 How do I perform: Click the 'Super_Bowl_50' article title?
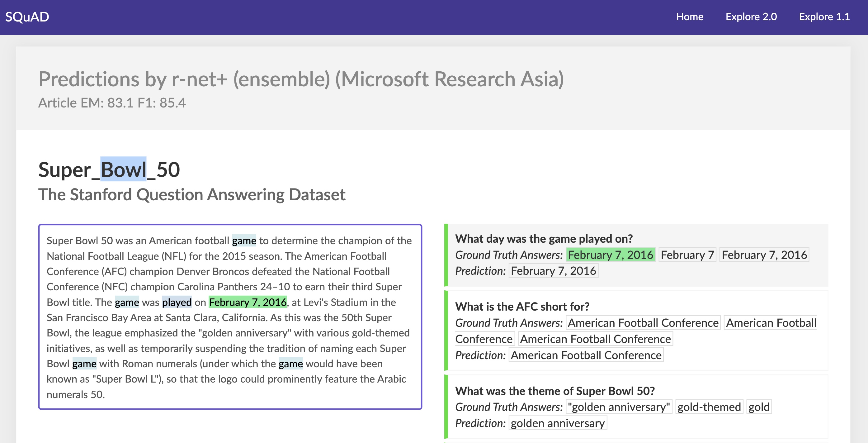click(109, 169)
